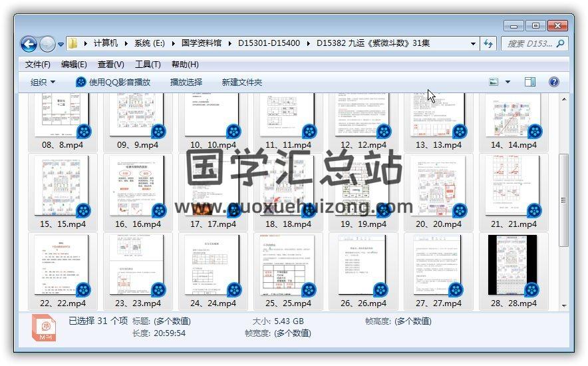
Task: Select the 09、9.mp4 video thumbnail
Action: 138,116
